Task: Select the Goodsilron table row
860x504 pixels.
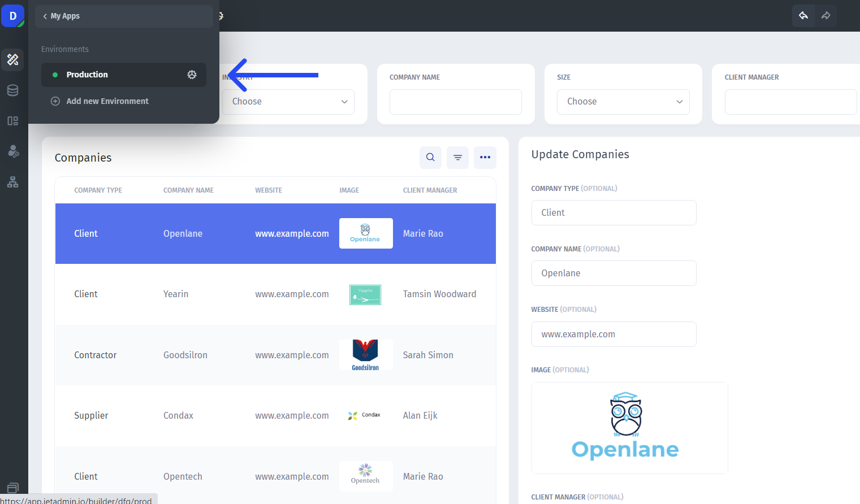Action: coord(275,355)
